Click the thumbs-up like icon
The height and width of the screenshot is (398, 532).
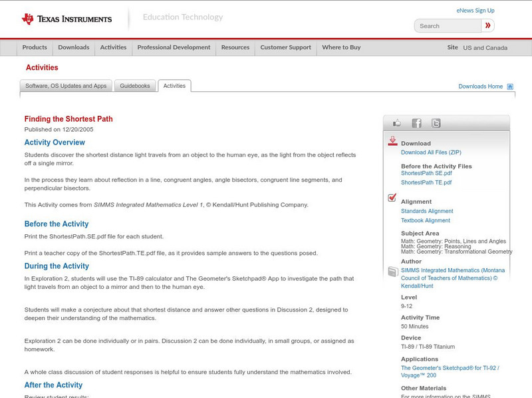(x=396, y=123)
